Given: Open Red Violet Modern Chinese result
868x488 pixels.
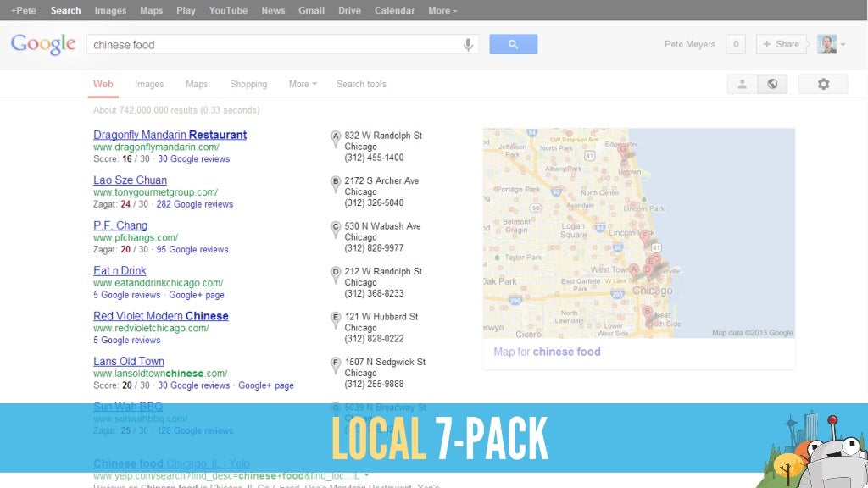Looking at the screenshot, I should [x=160, y=316].
